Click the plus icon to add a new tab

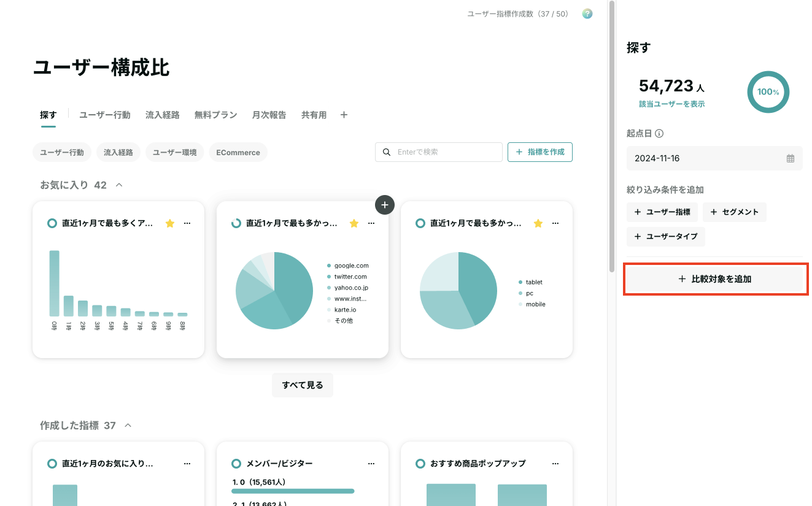tap(344, 115)
